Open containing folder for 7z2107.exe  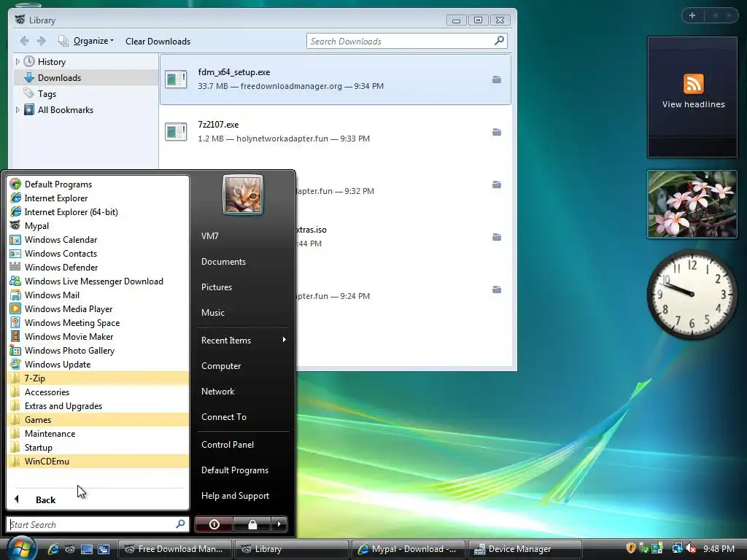(496, 132)
